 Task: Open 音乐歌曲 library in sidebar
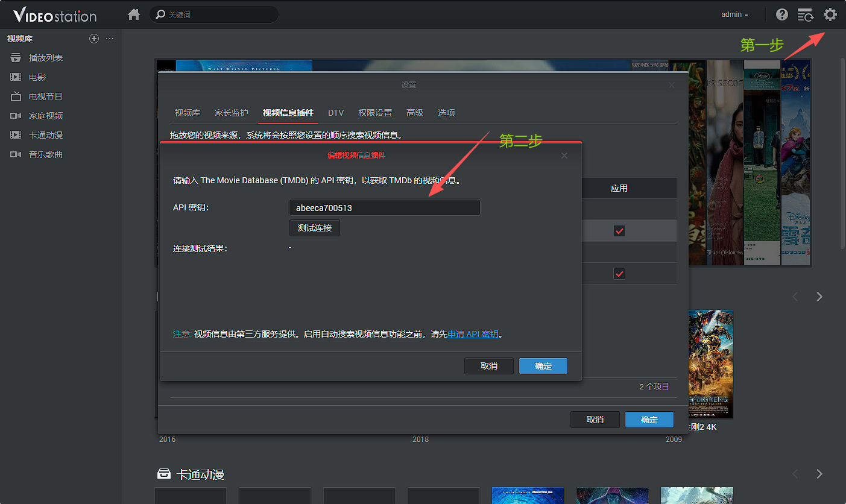coord(46,154)
